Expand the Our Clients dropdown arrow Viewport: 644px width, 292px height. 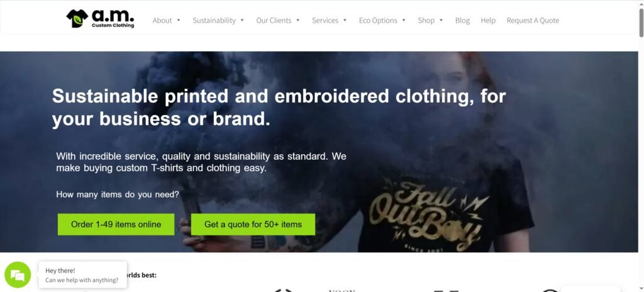point(297,20)
